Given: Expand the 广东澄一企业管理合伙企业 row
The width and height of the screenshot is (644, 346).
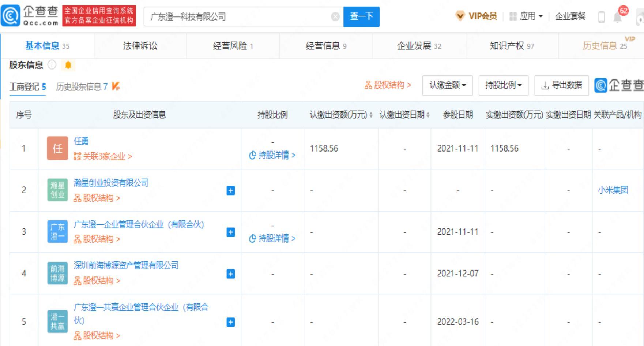Looking at the screenshot, I should click(231, 232).
